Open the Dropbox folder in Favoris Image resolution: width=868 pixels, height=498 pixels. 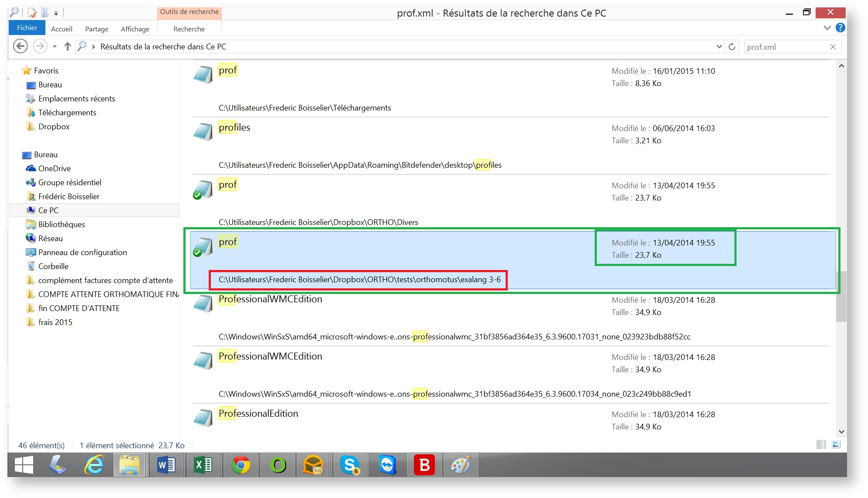54,126
